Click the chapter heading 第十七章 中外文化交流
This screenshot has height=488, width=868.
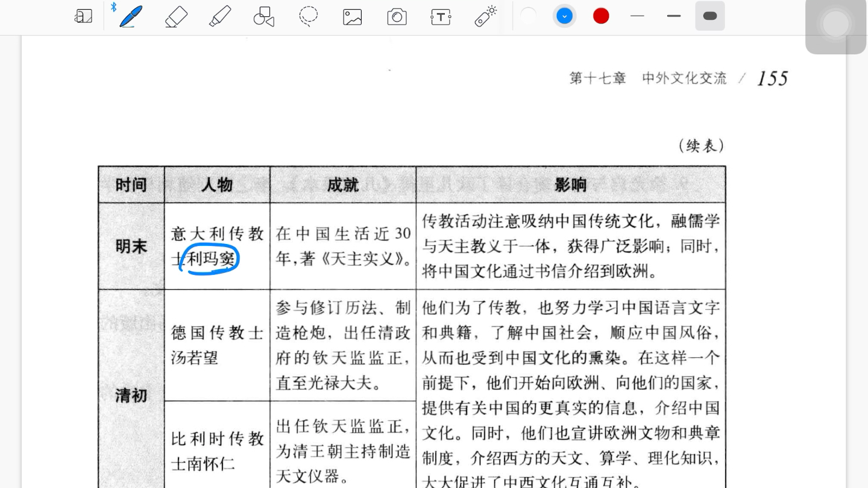648,78
